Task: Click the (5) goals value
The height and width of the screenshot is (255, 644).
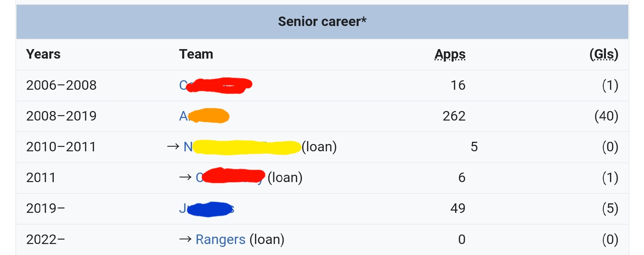Action: [610, 208]
